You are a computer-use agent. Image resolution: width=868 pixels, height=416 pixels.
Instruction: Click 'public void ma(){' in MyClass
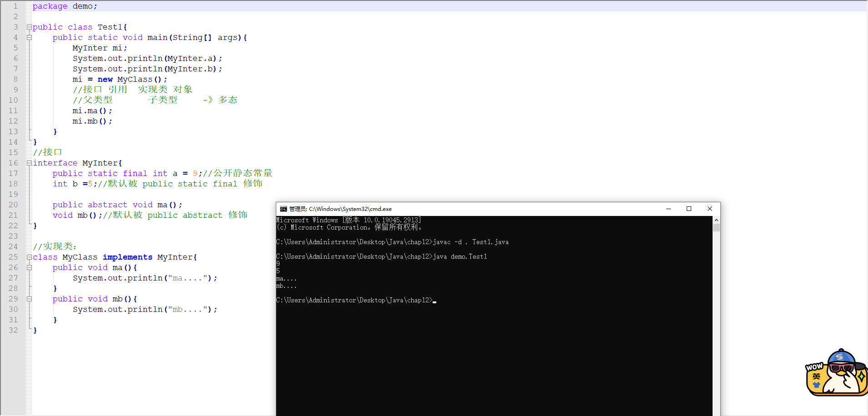pos(95,268)
